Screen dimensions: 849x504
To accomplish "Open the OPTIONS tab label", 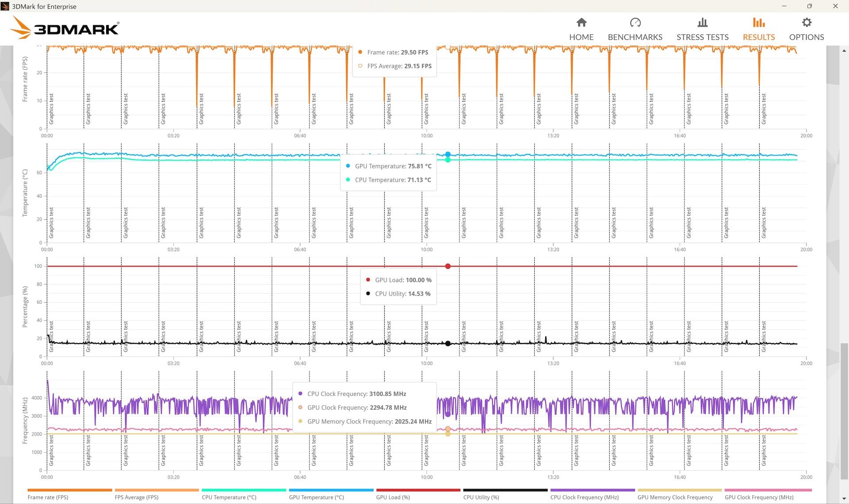I will (x=807, y=37).
